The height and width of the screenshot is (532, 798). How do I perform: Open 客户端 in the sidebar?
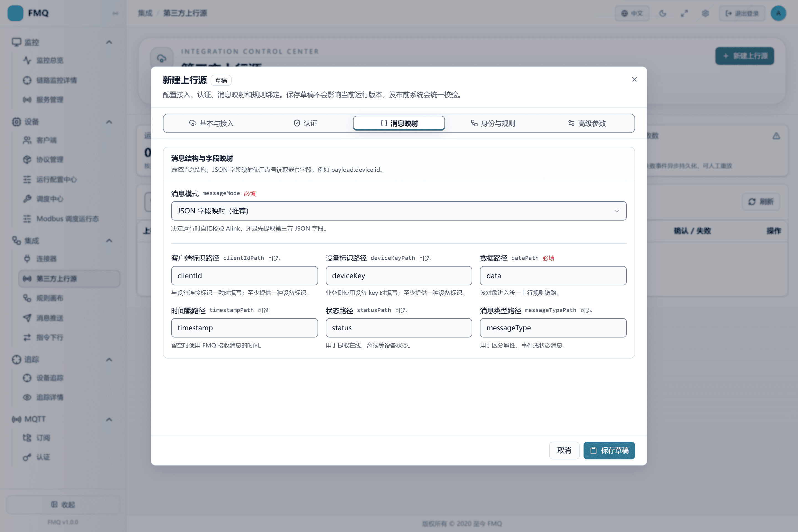tap(69, 140)
